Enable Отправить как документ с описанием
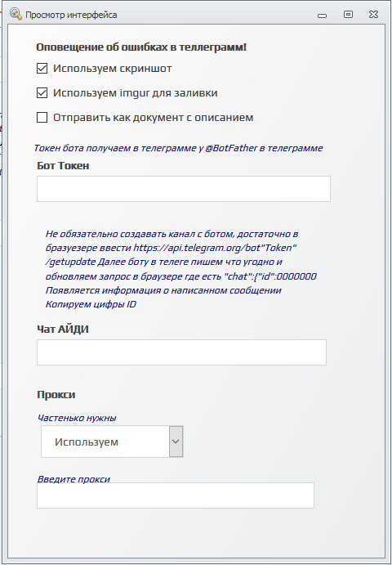This screenshot has width=392, height=565. pos(42,117)
